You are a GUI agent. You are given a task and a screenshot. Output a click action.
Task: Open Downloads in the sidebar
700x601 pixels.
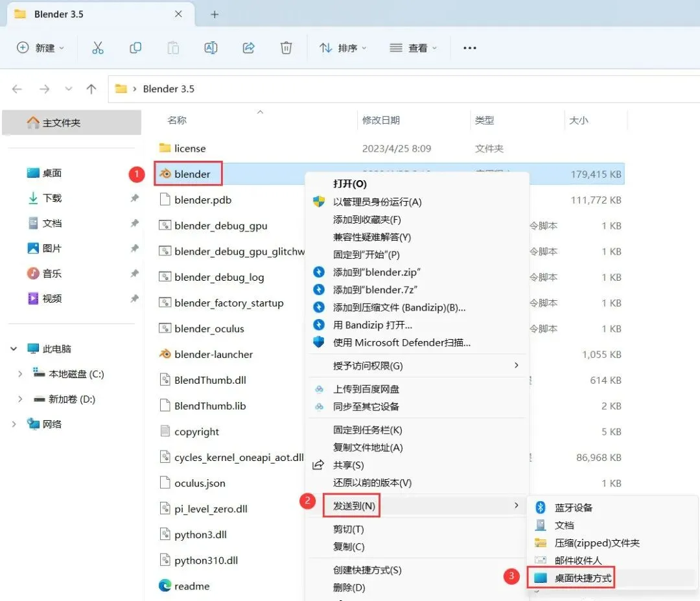click(44, 198)
